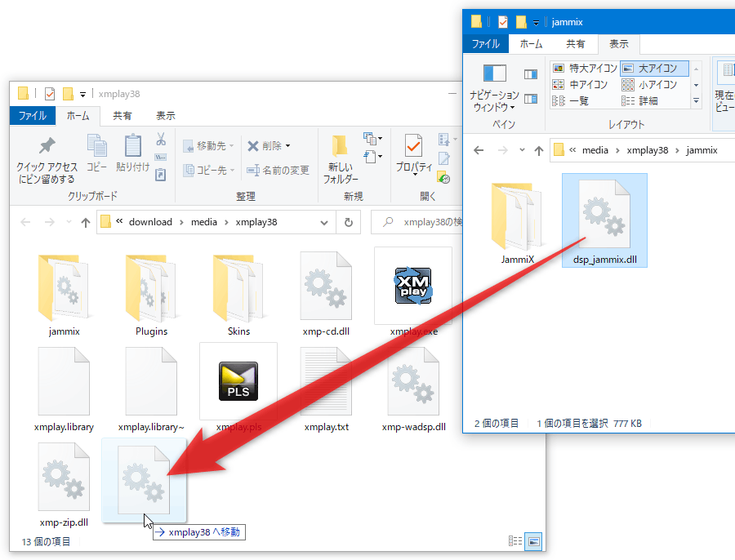Click Copy path icon under the scissors
Image resolution: width=735 pixels, height=560 pixels.
[161, 157]
